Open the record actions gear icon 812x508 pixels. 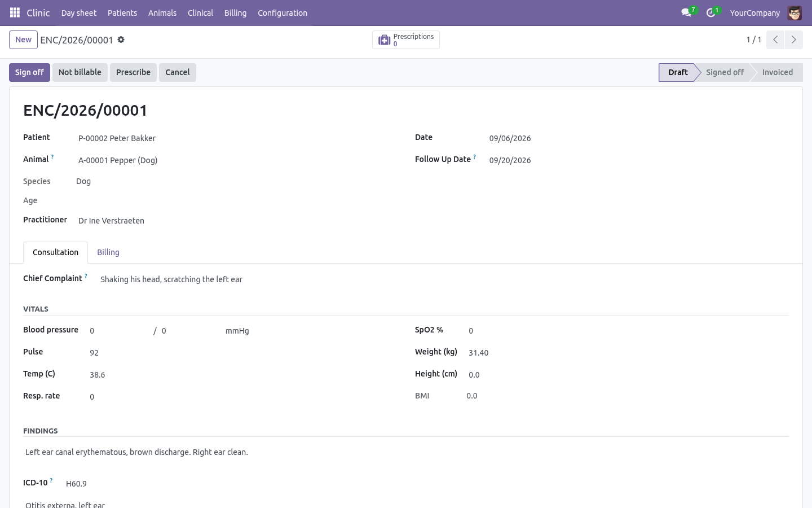point(121,40)
